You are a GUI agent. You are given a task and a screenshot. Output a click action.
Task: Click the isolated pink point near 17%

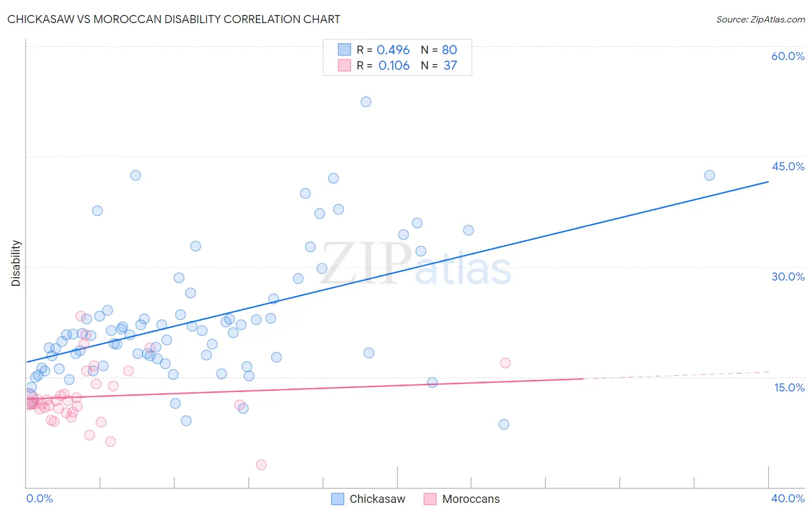[x=505, y=363]
